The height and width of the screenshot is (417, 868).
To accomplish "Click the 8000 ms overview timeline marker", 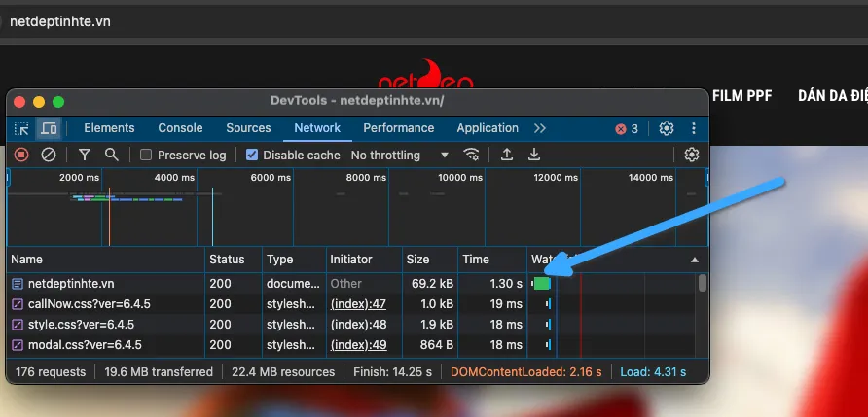I will pos(366,178).
